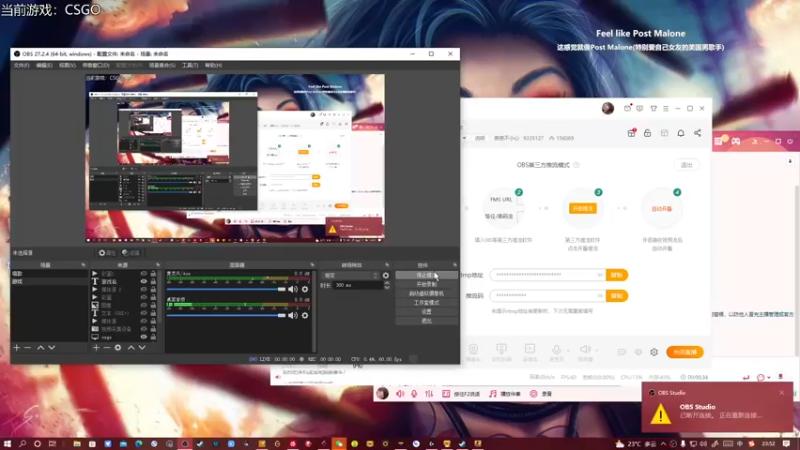
Task: Pop out the 控件 dock panel icon
Action: 455,265
